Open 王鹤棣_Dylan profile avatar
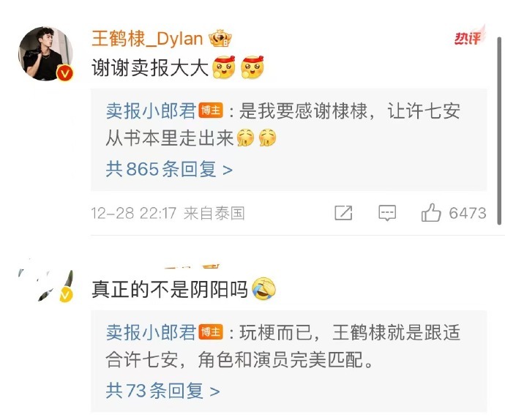The width and height of the screenshot is (505, 420). tap(45, 53)
